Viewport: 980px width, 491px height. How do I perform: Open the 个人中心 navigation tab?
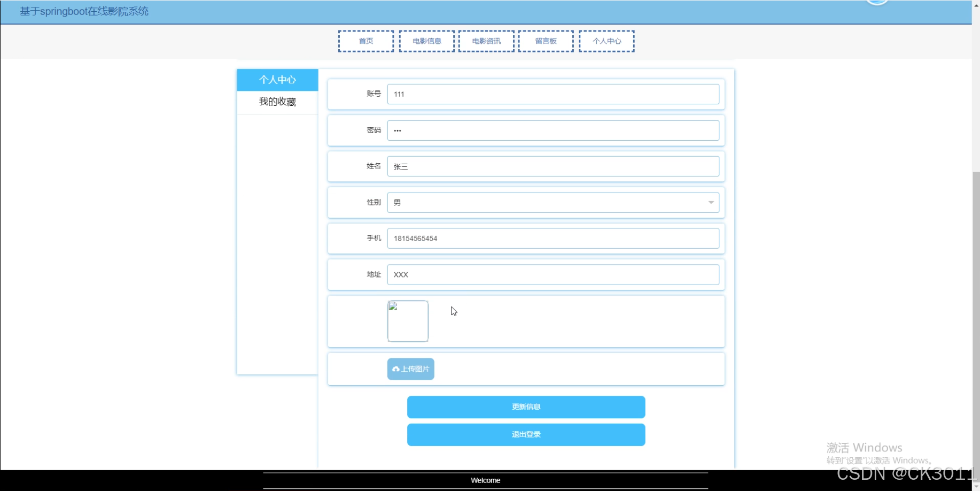606,41
